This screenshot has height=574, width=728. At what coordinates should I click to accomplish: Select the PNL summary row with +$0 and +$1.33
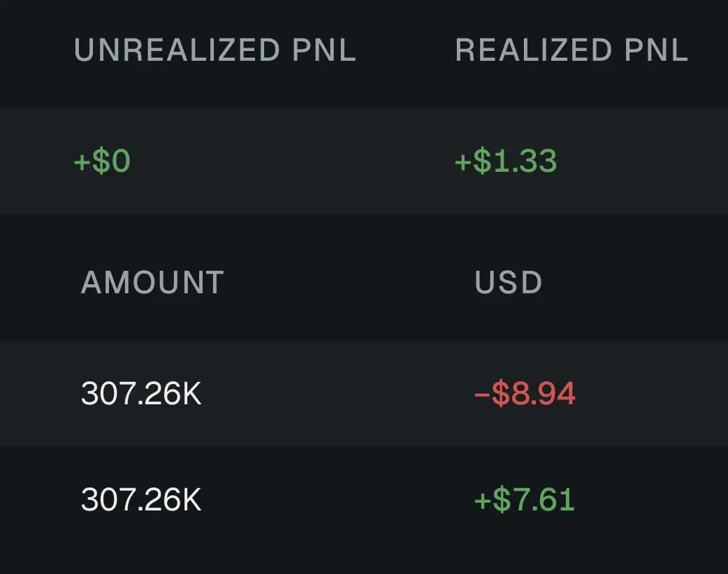pyautogui.click(x=364, y=161)
